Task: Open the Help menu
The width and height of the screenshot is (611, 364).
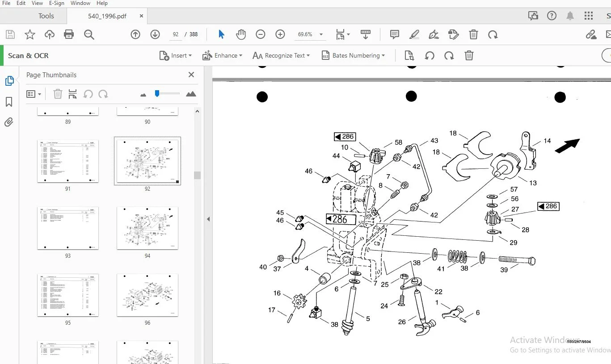Action: point(102,3)
